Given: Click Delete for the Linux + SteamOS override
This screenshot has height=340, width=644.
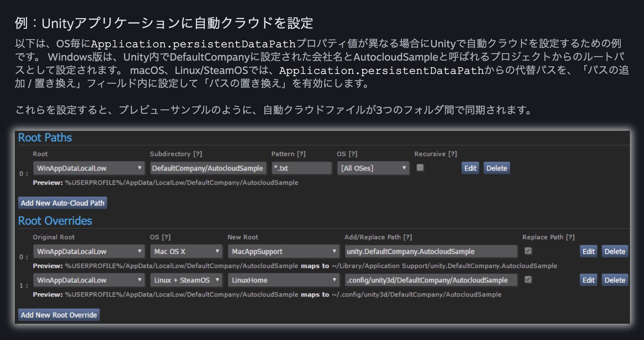Looking at the screenshot, I should [615, 280].
